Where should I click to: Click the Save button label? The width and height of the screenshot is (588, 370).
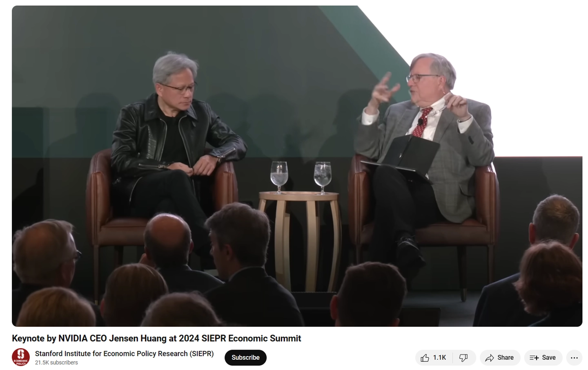coord(549,358)
